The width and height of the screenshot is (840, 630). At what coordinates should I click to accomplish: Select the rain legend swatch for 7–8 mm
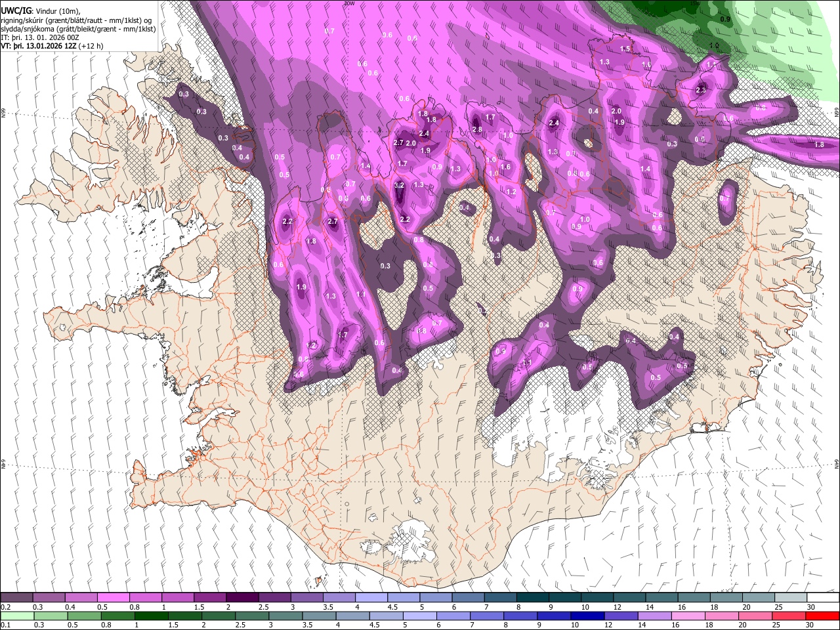pos(487,616)
